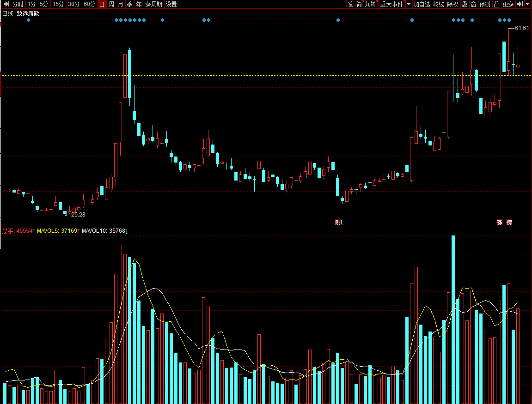Click the leftmost blue diamond event marker
The image size is (532, 404).
coord(28,20)
